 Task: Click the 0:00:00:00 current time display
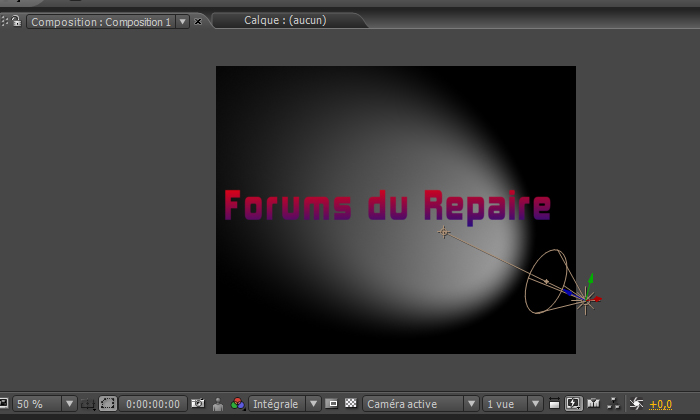point(153,404)
